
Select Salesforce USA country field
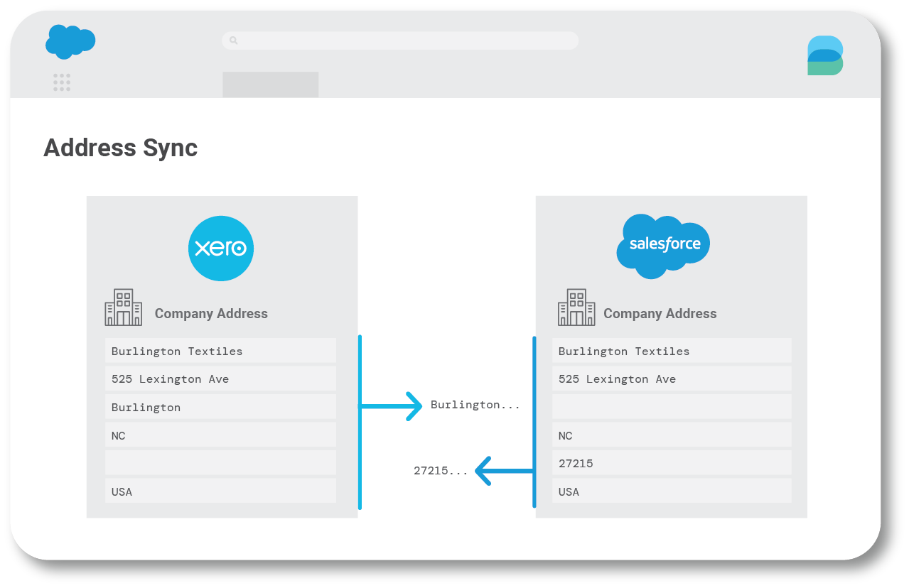point(672,491)
